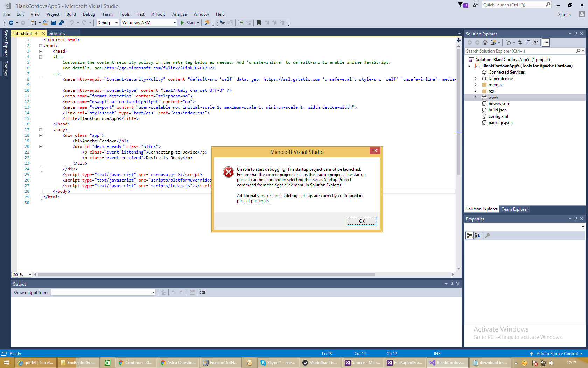This screenshot has height=368, width=588.
Task: Click the Show All Files icon
Action: click(535, 42)
